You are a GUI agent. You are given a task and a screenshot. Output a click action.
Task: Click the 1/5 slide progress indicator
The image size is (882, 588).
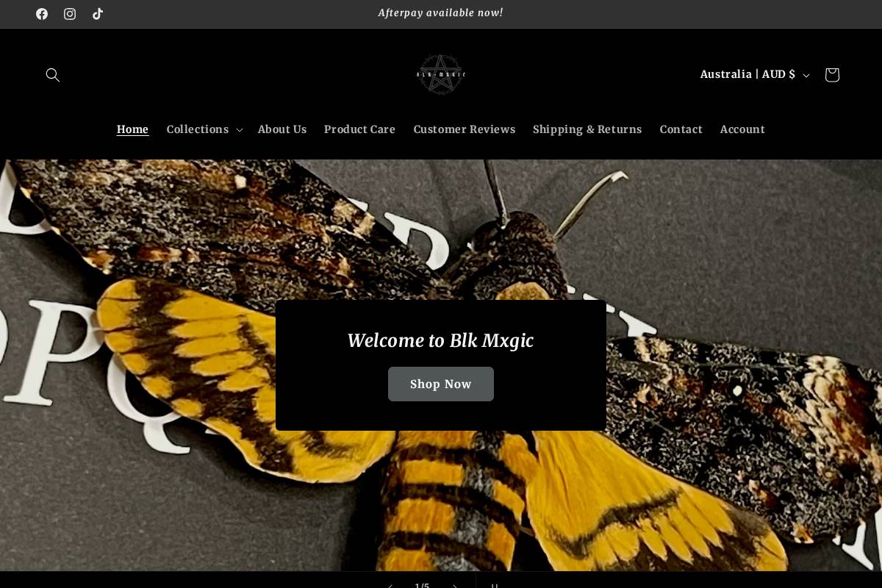423,584
